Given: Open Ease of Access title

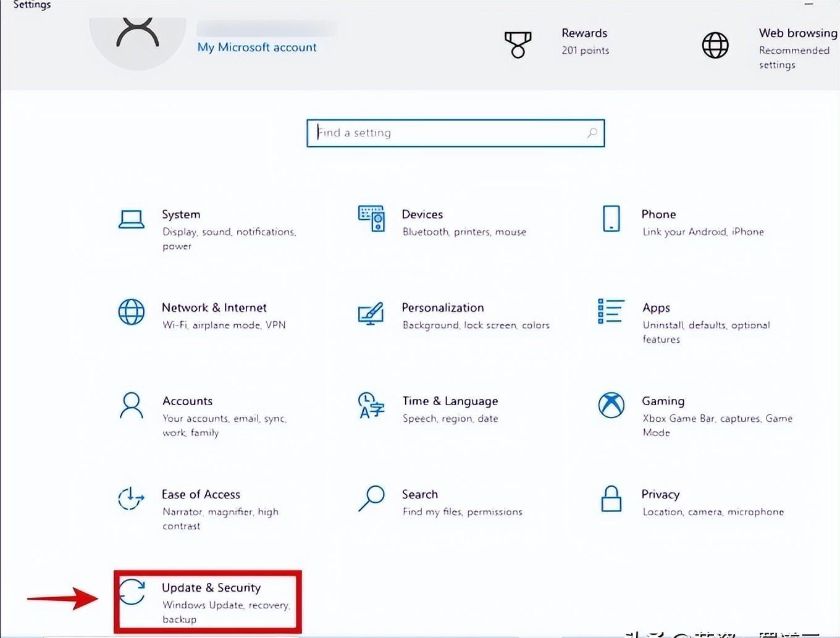Looking at the screenshot, I should pyautogui.click(x=201, y=494).
